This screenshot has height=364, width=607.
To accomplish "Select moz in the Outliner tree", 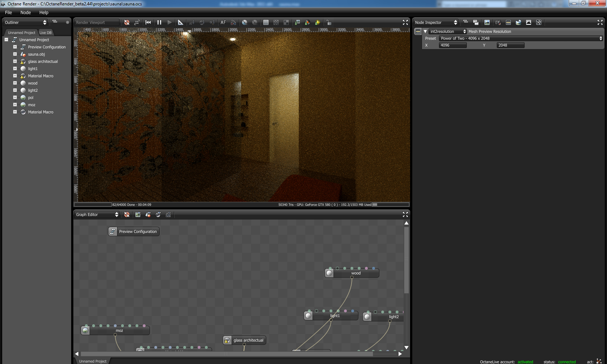I will point(32,105).
